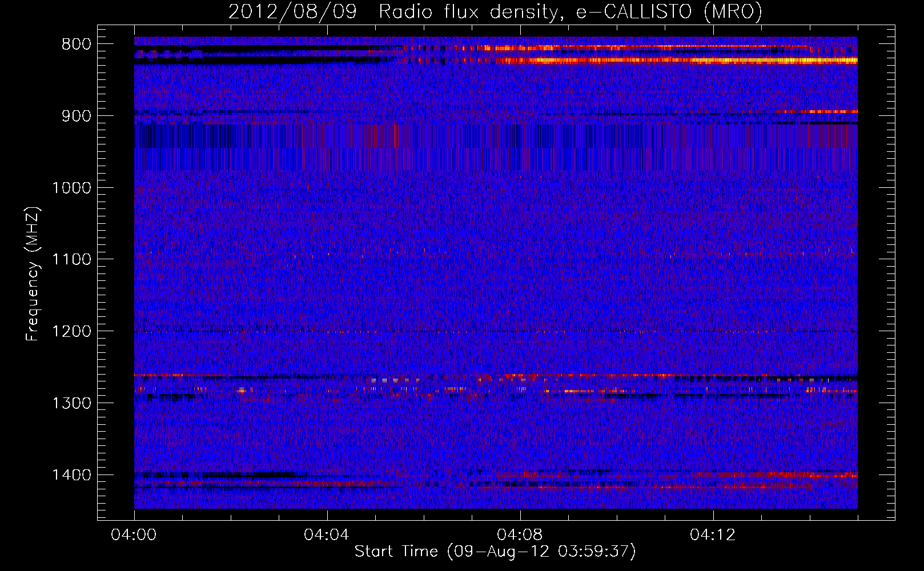Select the '1100' frequency axis label
The image size is (924, 571).
tap(71, 260)
